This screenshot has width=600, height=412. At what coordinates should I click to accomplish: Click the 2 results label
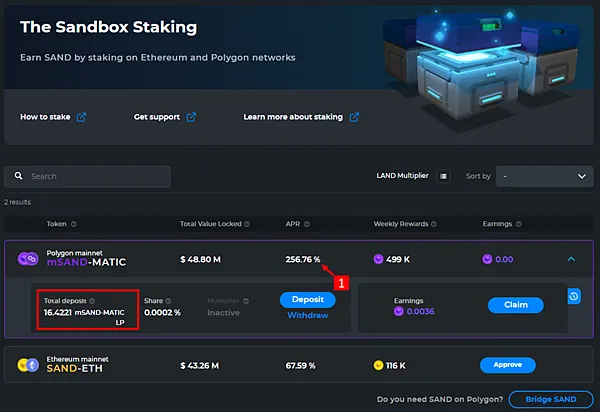18,202
